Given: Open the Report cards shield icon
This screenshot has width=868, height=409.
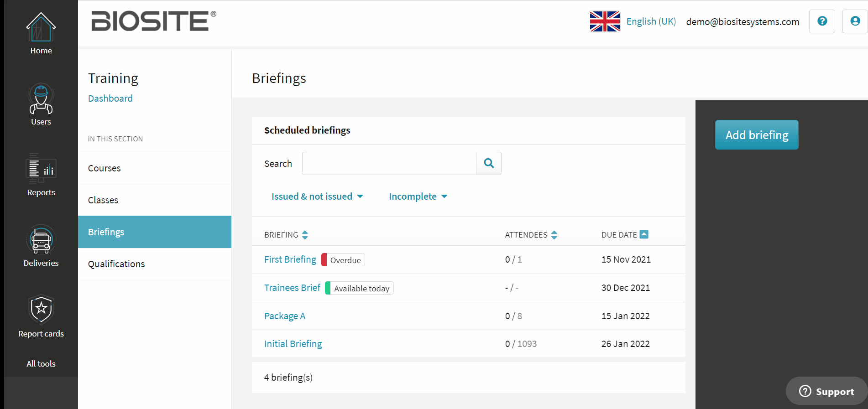Looking at the screenshot, I should pos(41,309).
